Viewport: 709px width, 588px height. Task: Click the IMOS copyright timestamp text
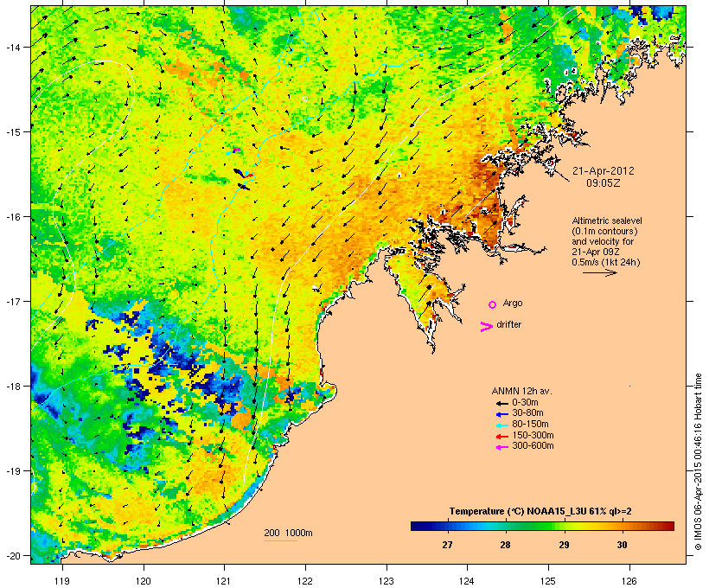698,462
